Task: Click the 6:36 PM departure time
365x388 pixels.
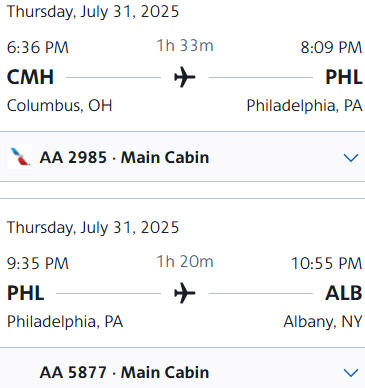Action: tap(38, 47)
